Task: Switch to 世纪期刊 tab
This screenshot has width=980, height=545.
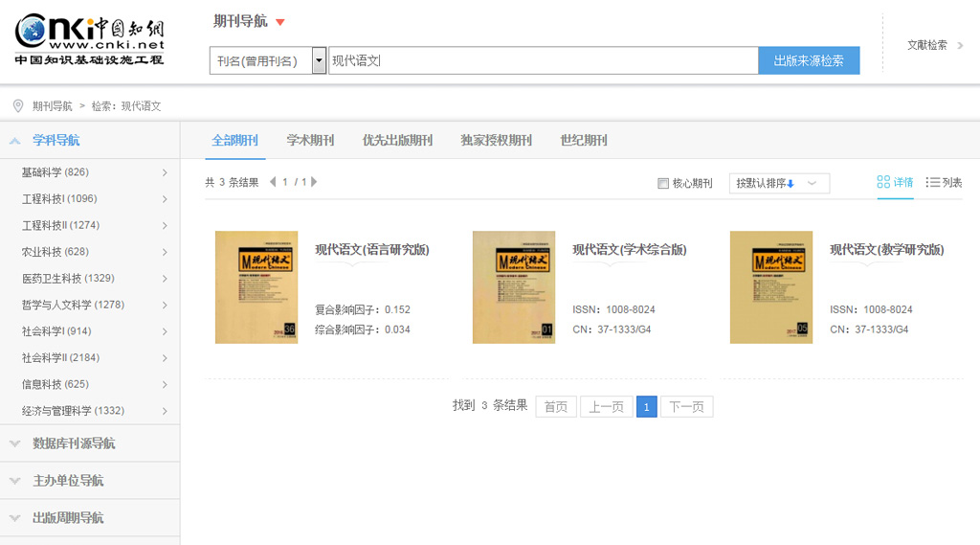Action: pos(584,140)
